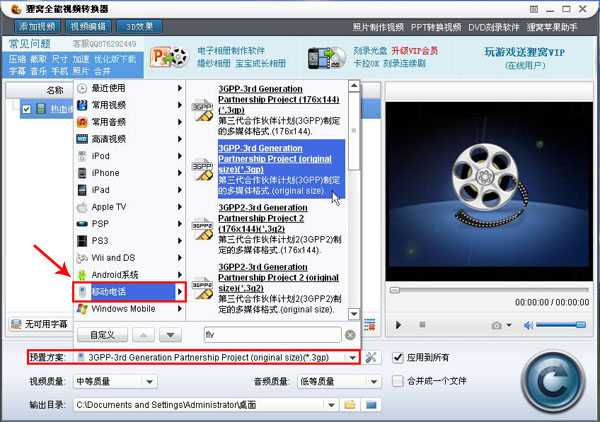This screenshot has height=422, width=600.
Task: Click the 自定义 customize button
Action: (102, 335)
